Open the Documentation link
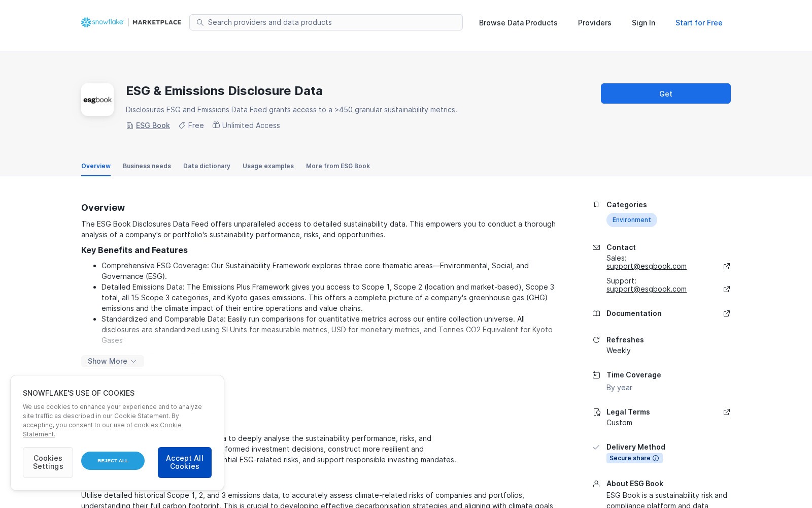Image resolution: width=812 pixels, height=508 pixels. click(634, 313)
